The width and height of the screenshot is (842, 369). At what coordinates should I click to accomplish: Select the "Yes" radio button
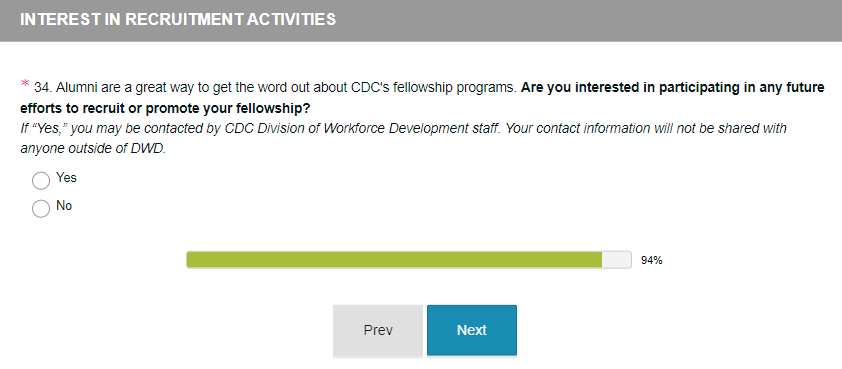coord(41,180)
